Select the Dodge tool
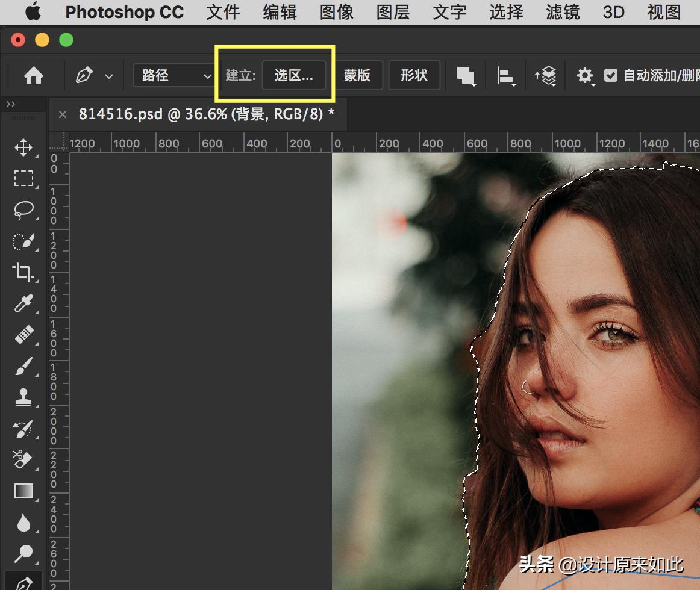700x590 pixels. (23, 554)
